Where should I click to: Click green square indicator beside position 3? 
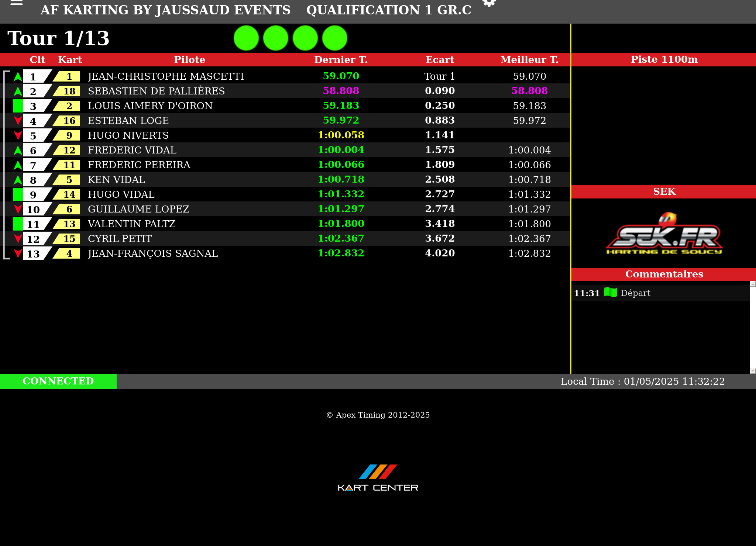tap(18, 106)
